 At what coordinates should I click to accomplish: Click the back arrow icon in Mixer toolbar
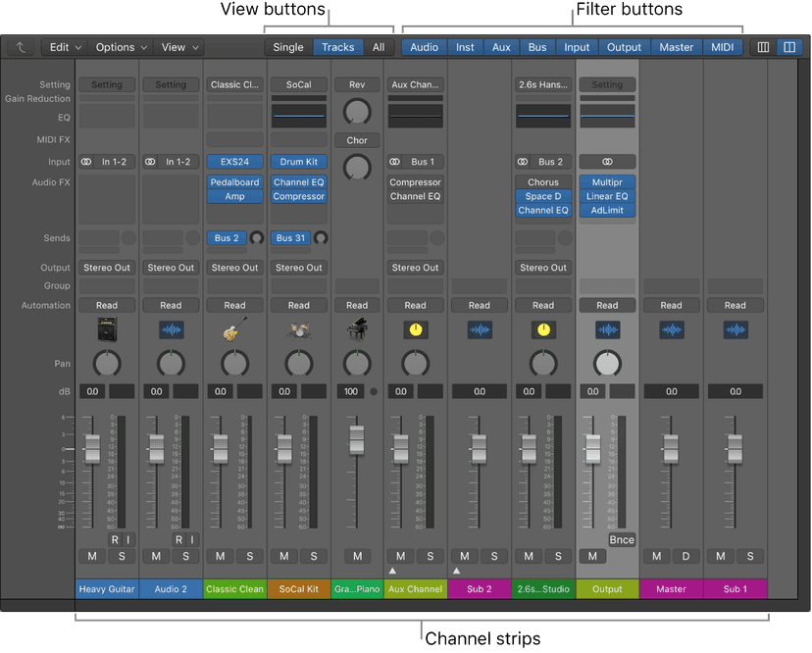pyautogui.click(x=22, y=47)
